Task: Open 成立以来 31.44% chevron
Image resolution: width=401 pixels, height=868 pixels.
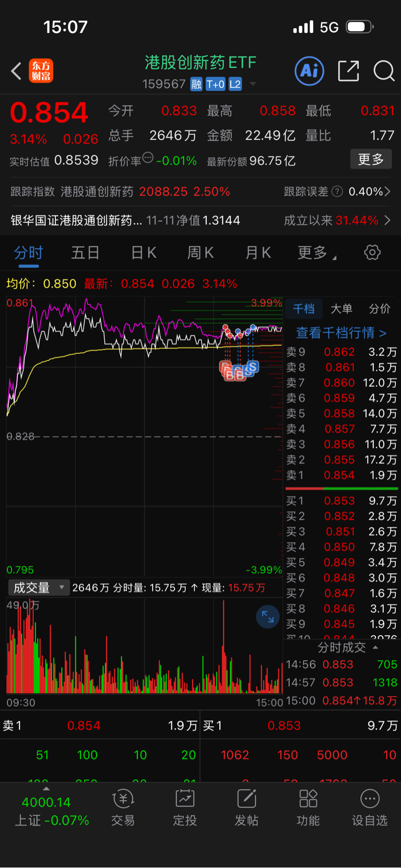Action: 387,220
